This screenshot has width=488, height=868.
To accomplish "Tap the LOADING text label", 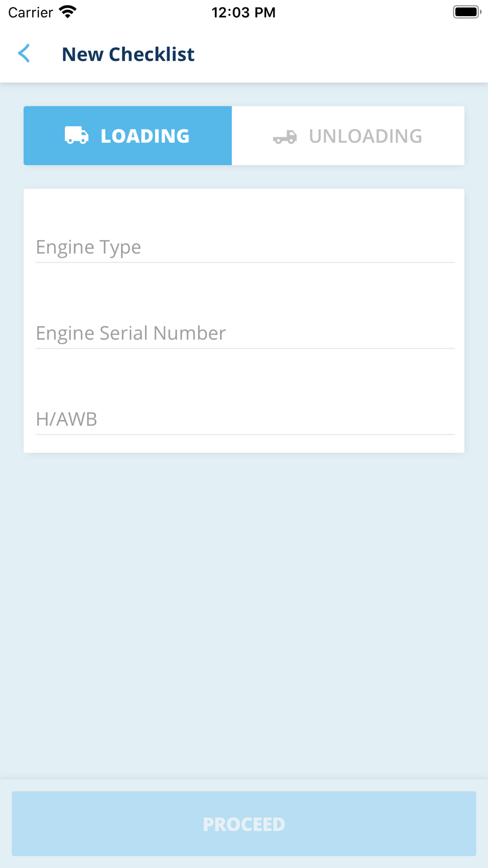I will pos(145,136).
